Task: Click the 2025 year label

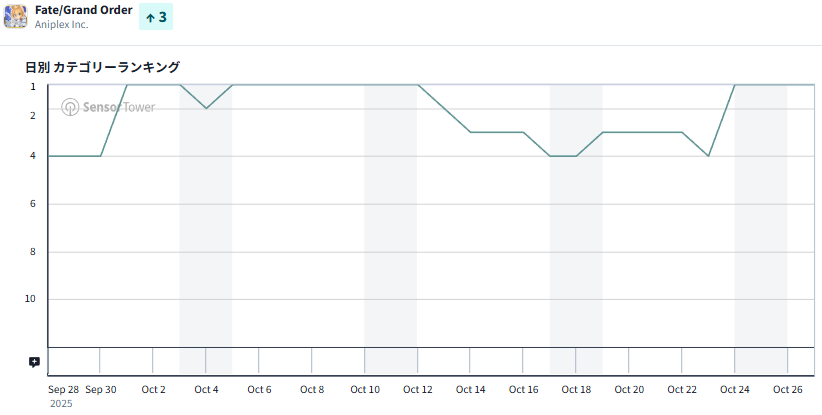Action: tap(61, 404)
